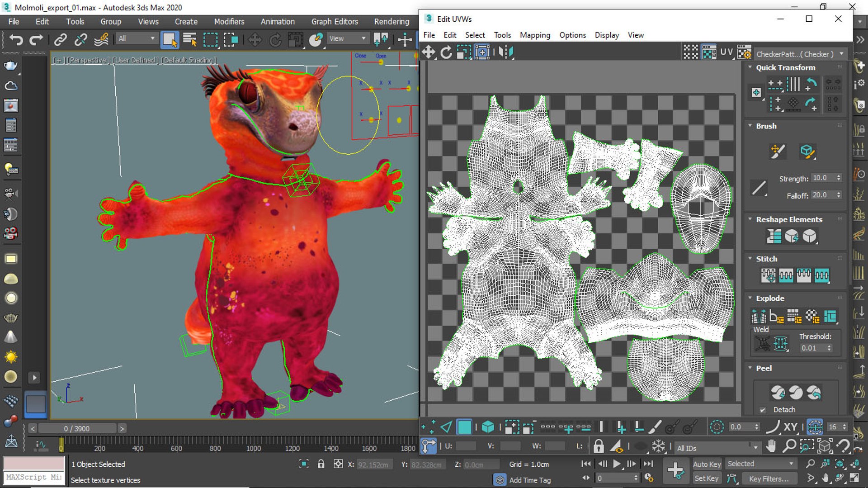868x488 pixels.
Task: Click the Quick Peel icon
Action: point(778,393)
